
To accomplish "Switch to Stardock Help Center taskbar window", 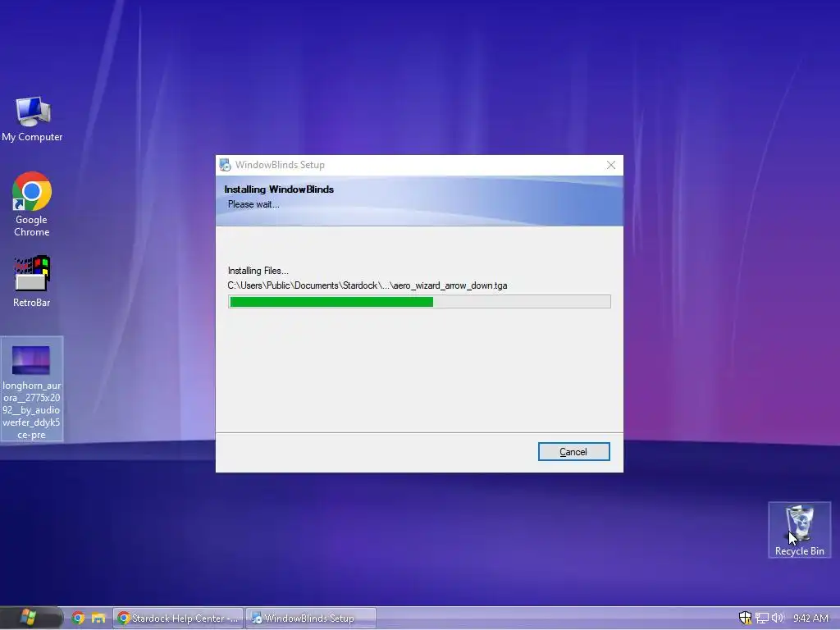I will (178, 619).
